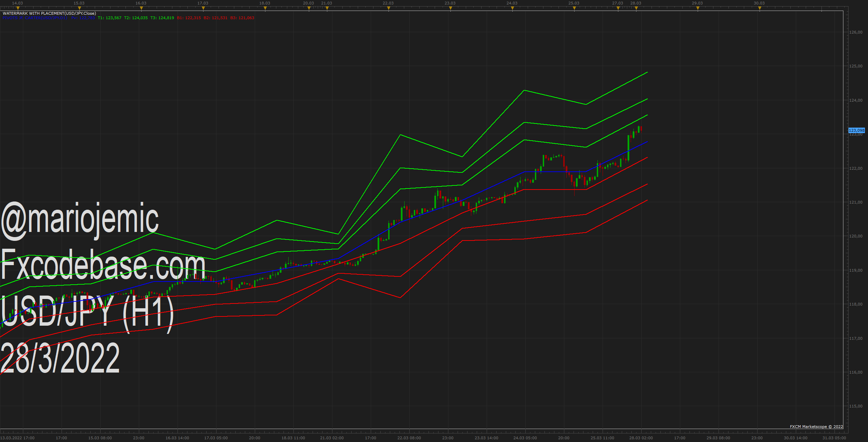Click the 31.03 05:00 time axis label
868x442 pixels.
coord(834,438)
